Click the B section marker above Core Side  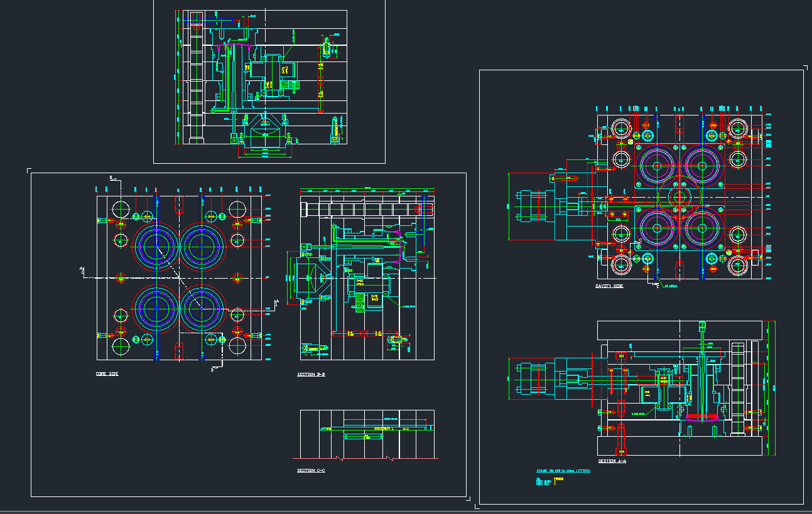pos(112,178)
